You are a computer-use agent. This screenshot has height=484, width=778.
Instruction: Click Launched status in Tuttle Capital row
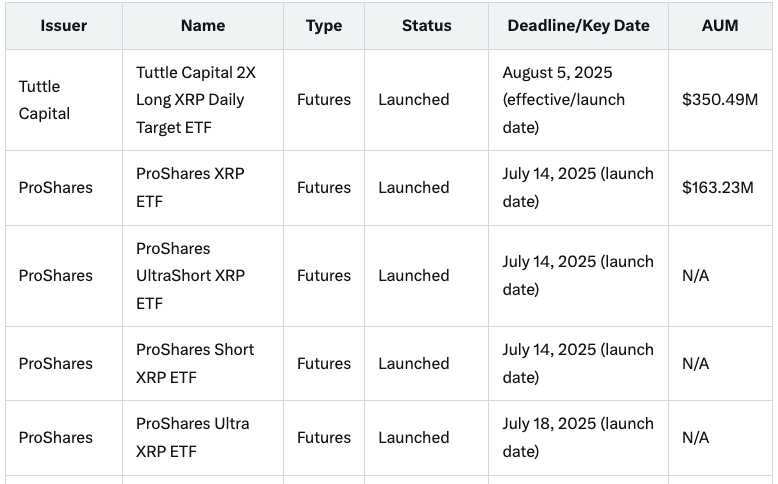(x=413, y=100)
